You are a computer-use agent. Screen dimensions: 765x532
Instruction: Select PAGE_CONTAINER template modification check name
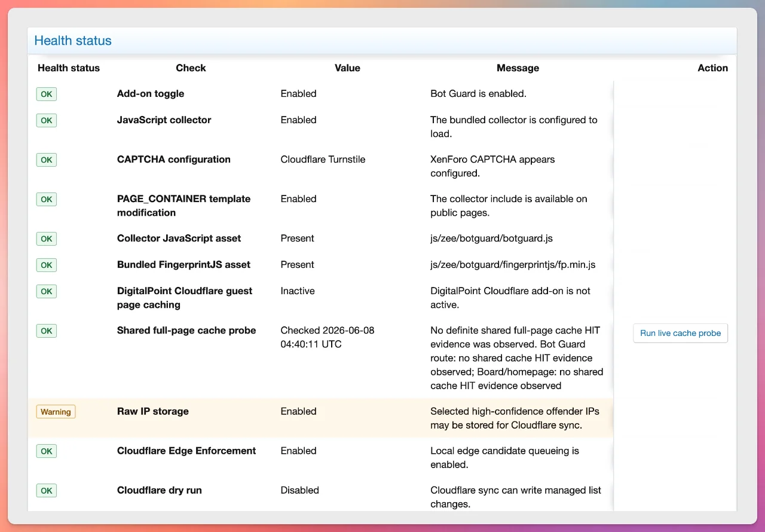(x=184, y=206)
